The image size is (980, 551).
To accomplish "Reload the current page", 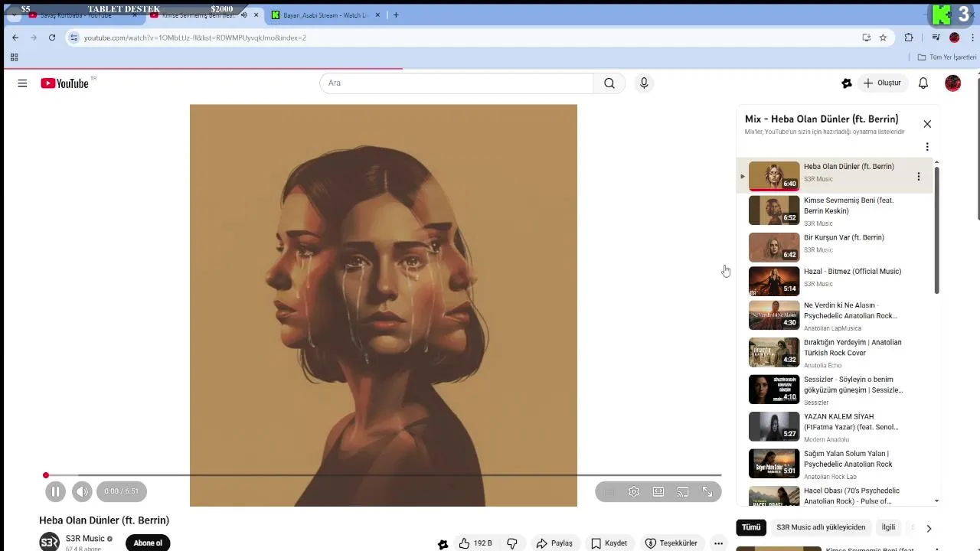I will [x=52, y=37].
